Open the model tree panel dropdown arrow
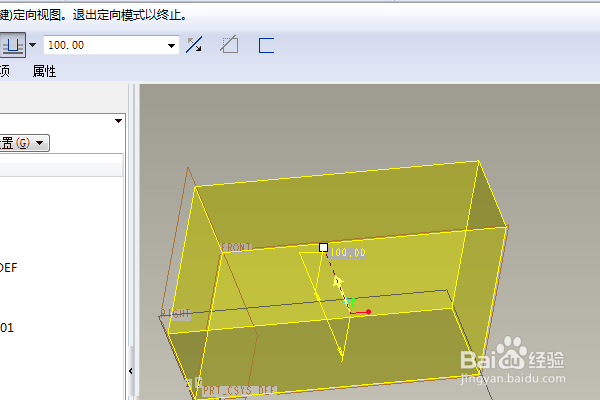Screen dimensions: 600x400 [x=118, y=121]
